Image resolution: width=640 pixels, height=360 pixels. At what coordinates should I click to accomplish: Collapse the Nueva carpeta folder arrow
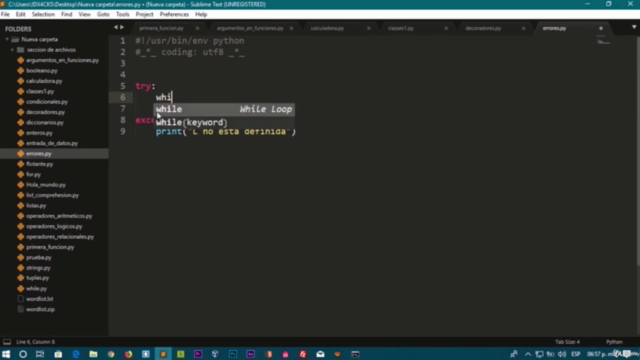coord(7,40)
